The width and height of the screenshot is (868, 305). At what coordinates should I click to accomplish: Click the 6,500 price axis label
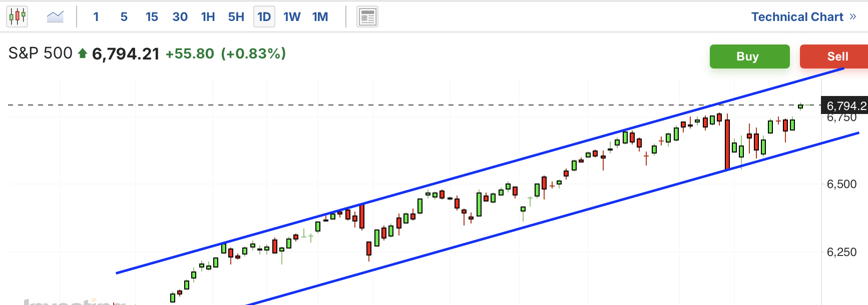pyautogui.click(x=841, y=184)
